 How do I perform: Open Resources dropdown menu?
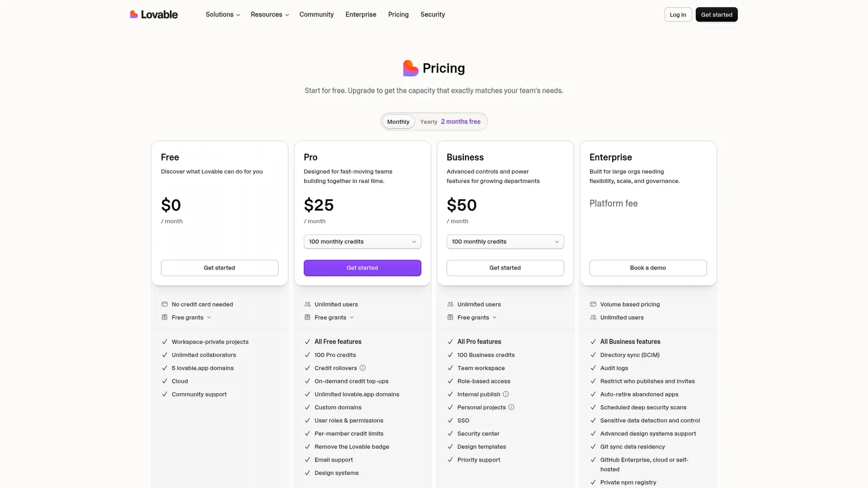pos(270,15)
